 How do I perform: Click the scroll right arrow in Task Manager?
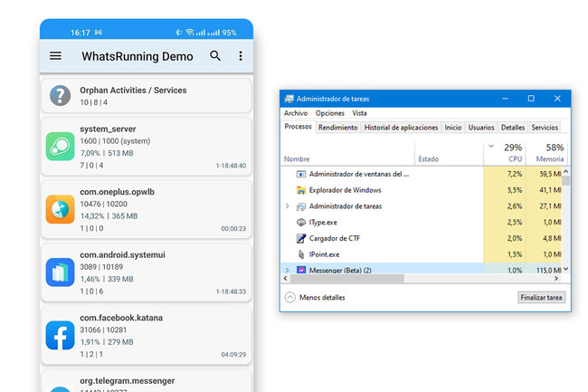point(556,278)
